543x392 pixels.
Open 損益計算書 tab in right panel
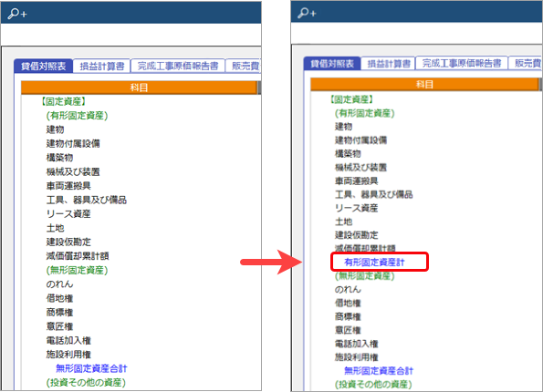pos(388,64)
